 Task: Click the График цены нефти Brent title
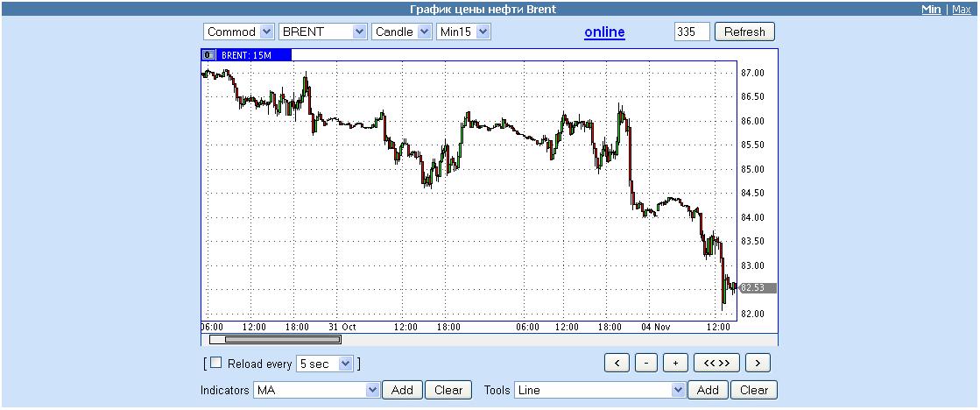(x=483, y=10)
